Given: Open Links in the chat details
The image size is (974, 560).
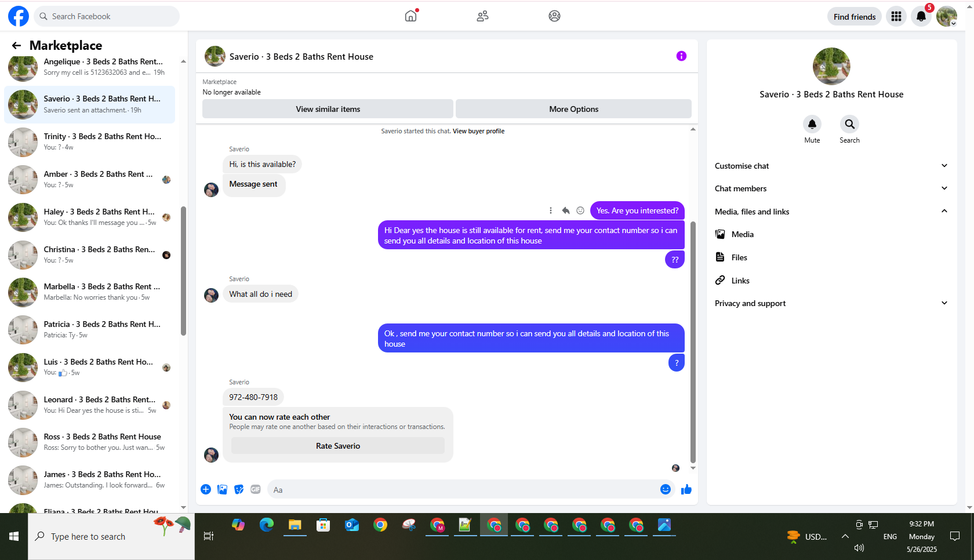Looking at the screenshot, I should (x=832, y=281).
